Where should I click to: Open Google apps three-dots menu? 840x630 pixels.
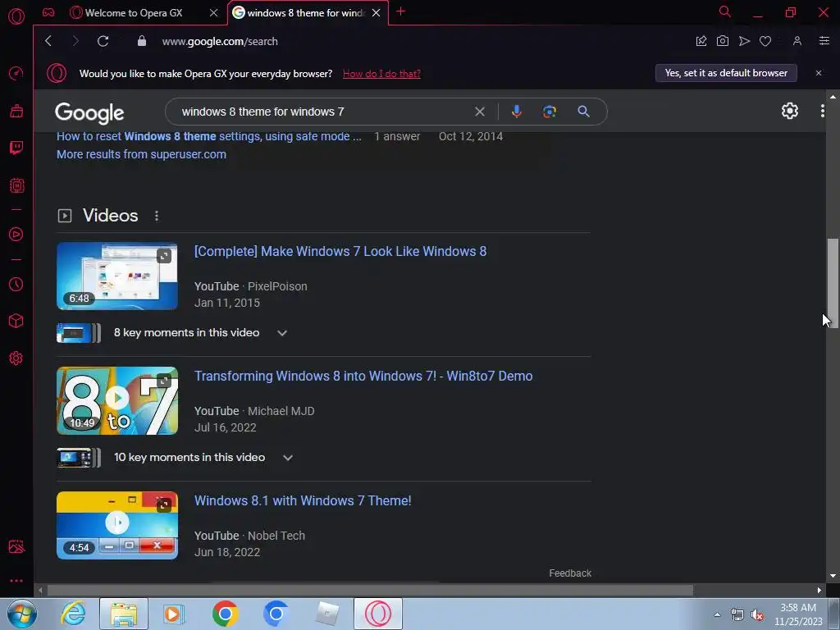pos(822,111)
